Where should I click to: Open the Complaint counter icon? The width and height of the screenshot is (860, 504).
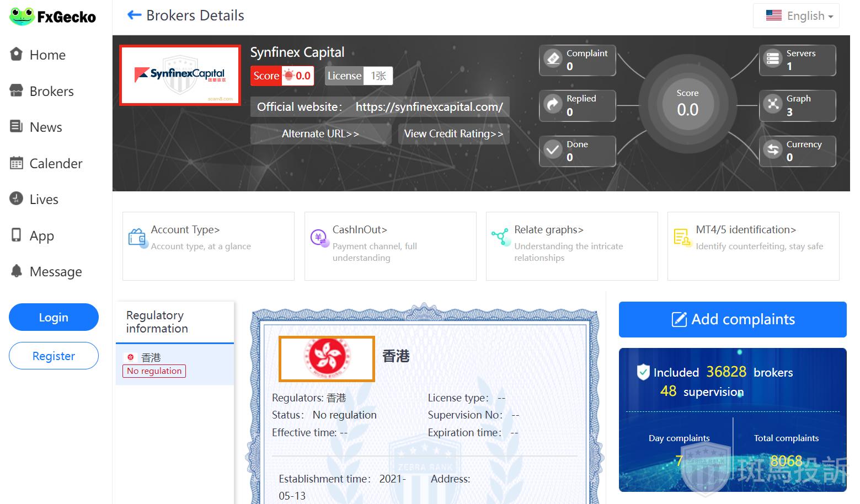click(x=553, y=58)
